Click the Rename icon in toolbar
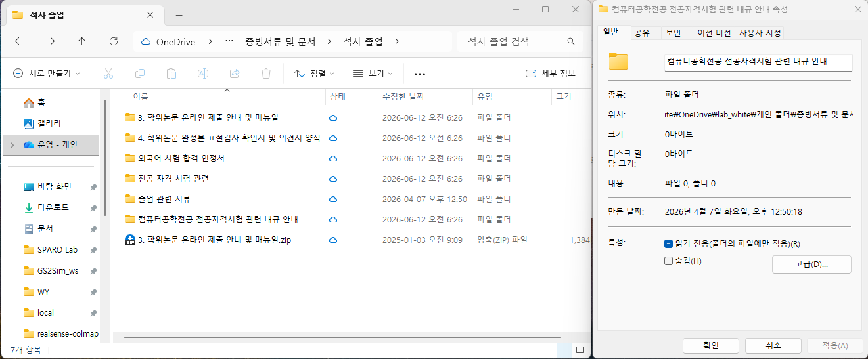The image size is (868, 359). [203, 74]
